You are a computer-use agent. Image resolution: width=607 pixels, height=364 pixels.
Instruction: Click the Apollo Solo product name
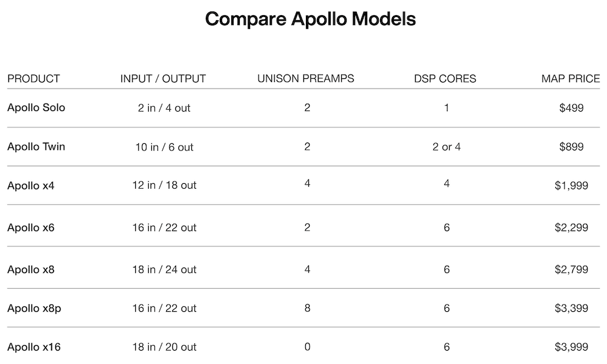pyautogui.click(x=36, y=108)
